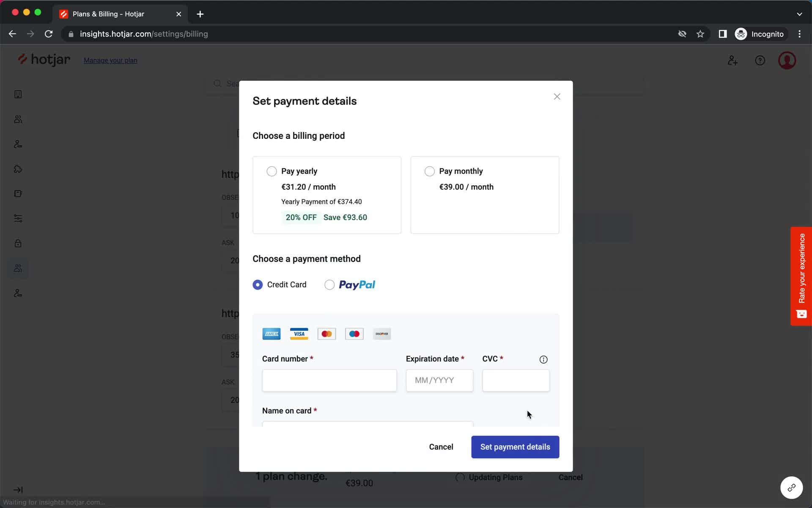812x508 pixels.
Task: Expand the Manage your plan menu
Action: pos(110,60)
